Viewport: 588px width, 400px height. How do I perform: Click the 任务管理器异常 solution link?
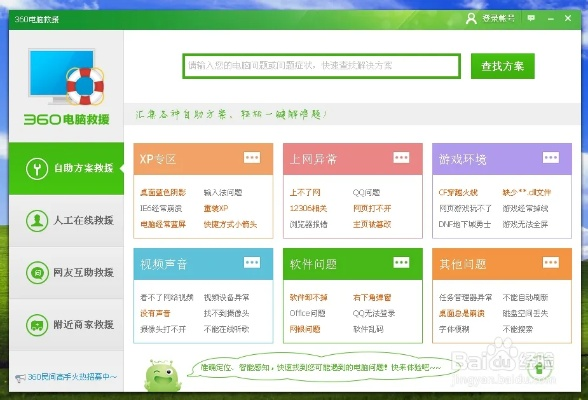[x=465, y=298]
